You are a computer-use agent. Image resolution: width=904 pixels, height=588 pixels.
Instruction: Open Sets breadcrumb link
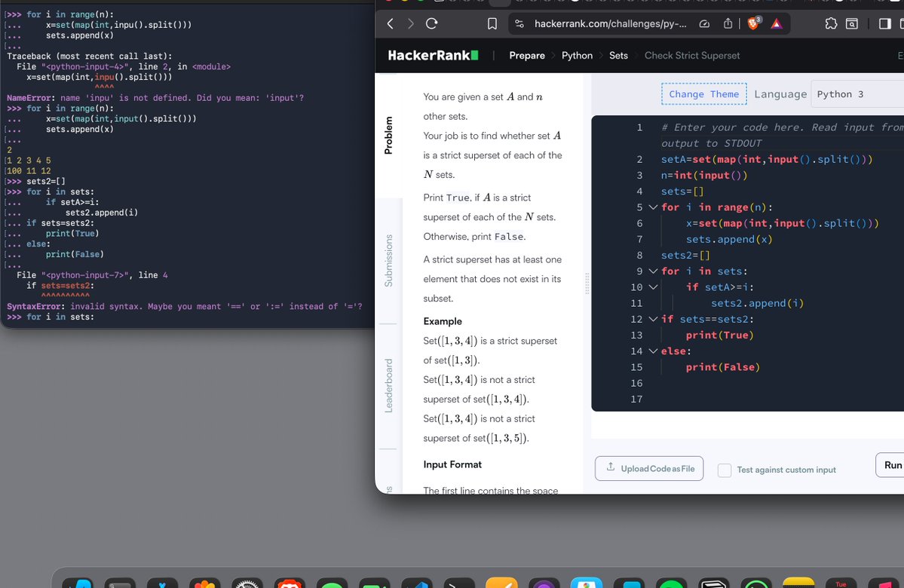tap(618, 55)
